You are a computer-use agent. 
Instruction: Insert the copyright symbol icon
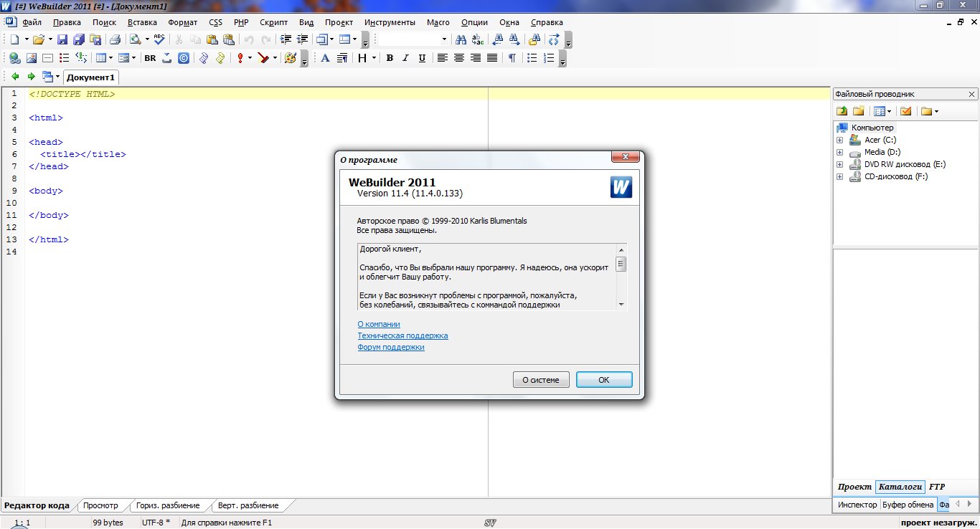coord(184,58)
